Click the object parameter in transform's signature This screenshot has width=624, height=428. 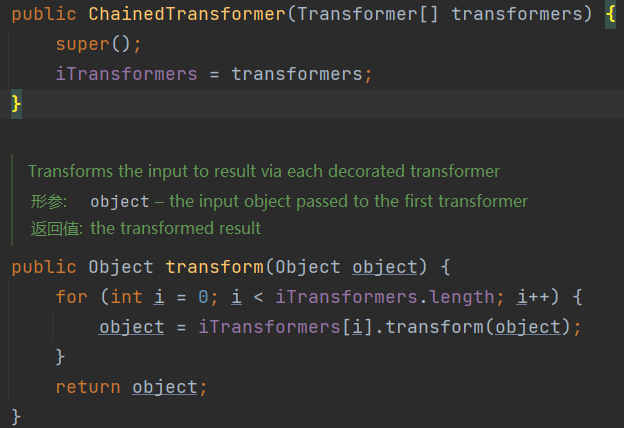[384, 267]
